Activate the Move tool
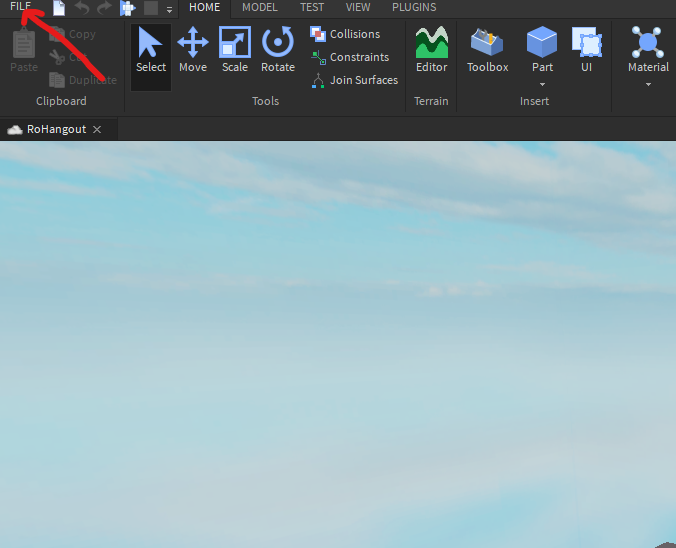 (193, 49)
